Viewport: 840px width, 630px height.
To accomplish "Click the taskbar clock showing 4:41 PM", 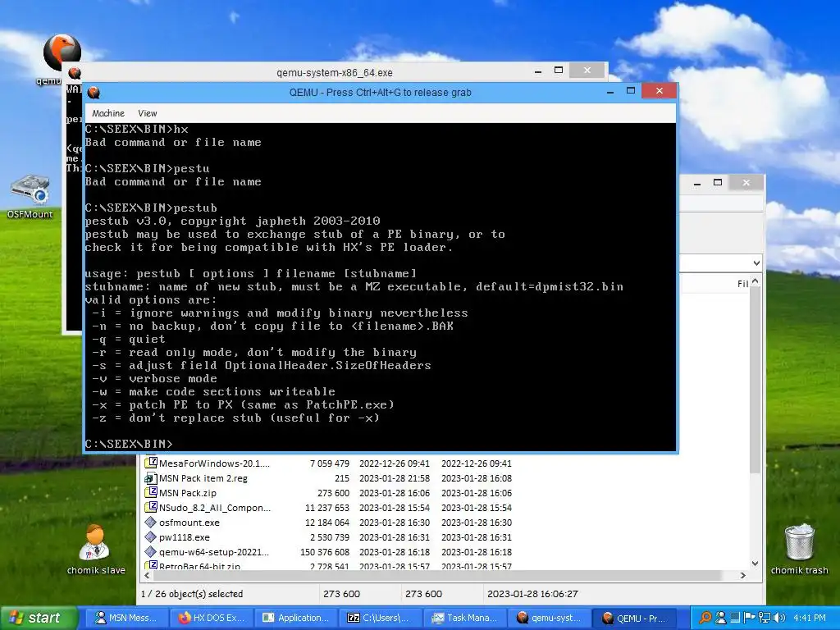I will (810, 618).
